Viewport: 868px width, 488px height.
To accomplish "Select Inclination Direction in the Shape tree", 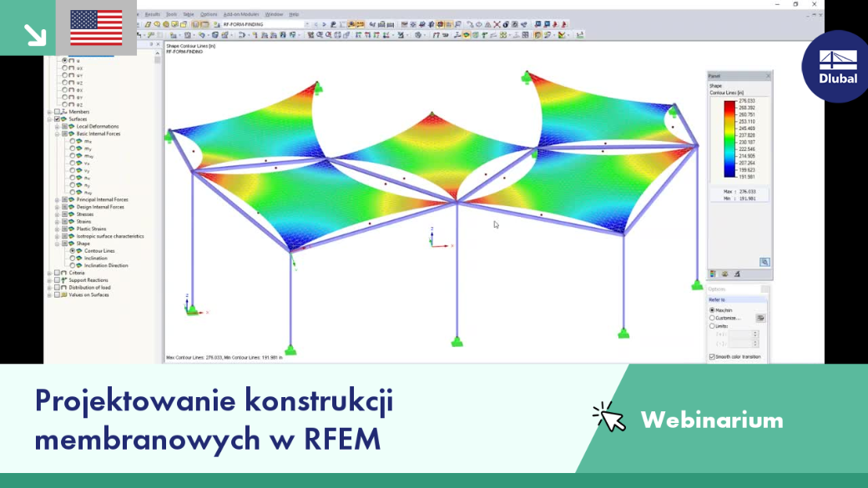I will click(106, 265).
